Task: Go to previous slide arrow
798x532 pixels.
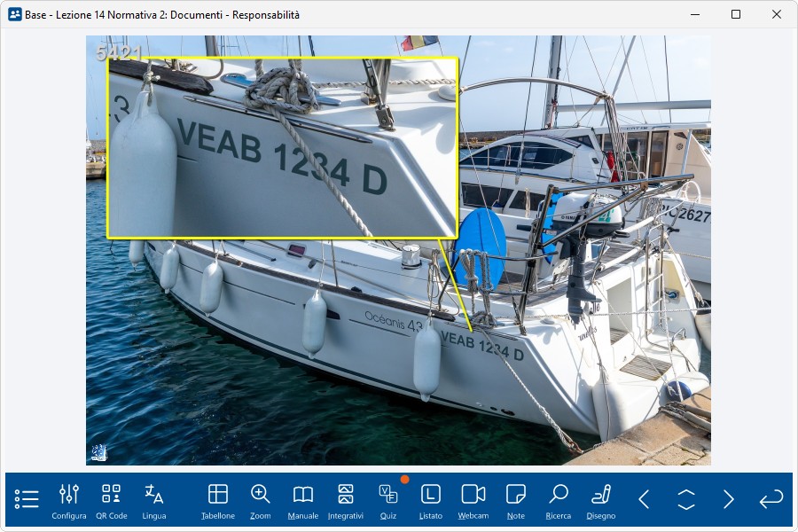Action: [644, 499]
